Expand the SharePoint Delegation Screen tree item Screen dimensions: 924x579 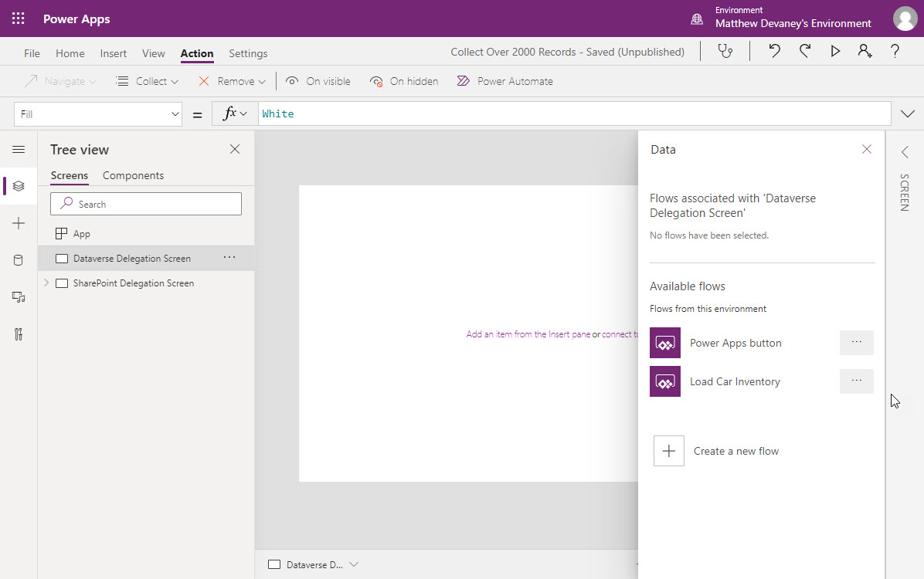[46, 283]
